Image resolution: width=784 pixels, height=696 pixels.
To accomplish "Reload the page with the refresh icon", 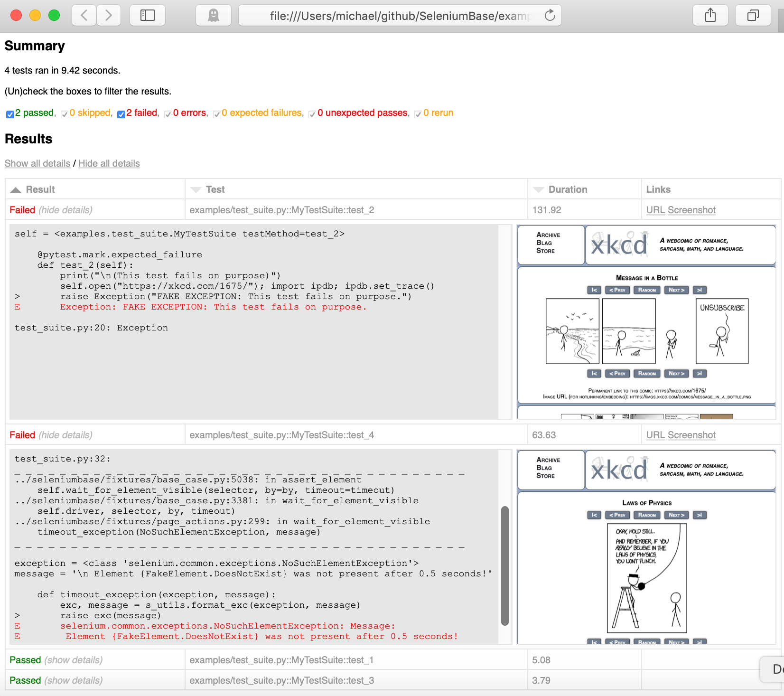I will (550, 15).
